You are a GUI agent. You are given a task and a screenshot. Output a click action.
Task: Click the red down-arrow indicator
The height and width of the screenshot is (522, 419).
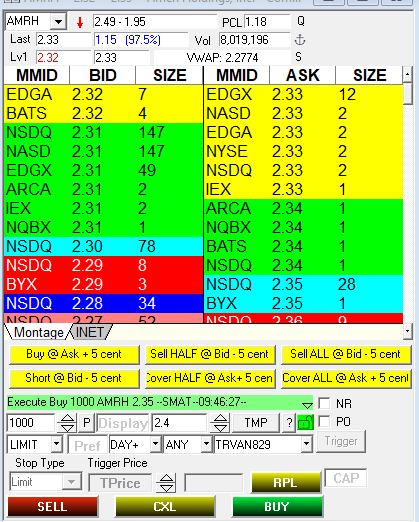coord(80,22)
